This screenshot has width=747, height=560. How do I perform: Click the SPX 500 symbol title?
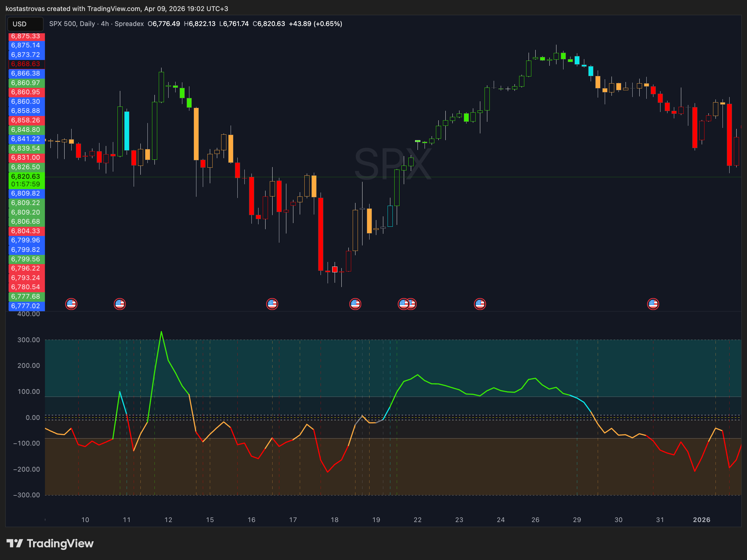(x=96, y=24)
